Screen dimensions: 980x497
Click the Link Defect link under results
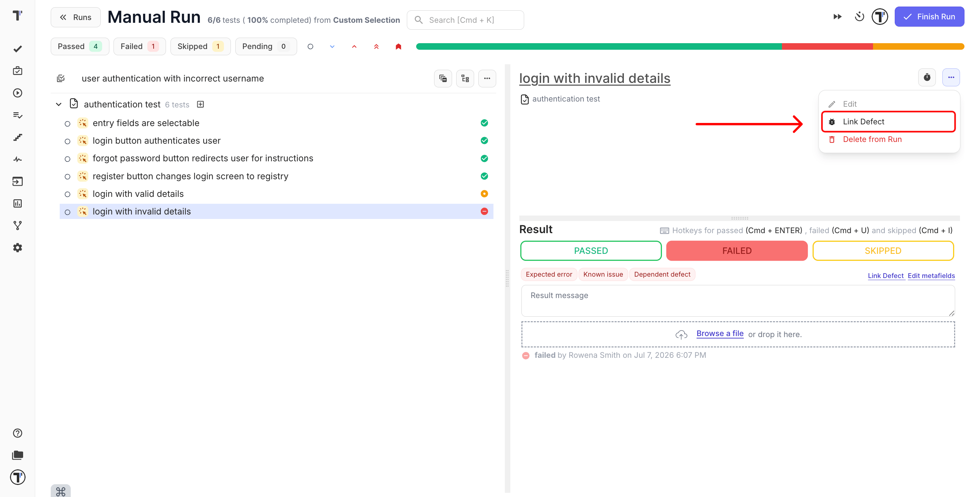pos(886,276)
